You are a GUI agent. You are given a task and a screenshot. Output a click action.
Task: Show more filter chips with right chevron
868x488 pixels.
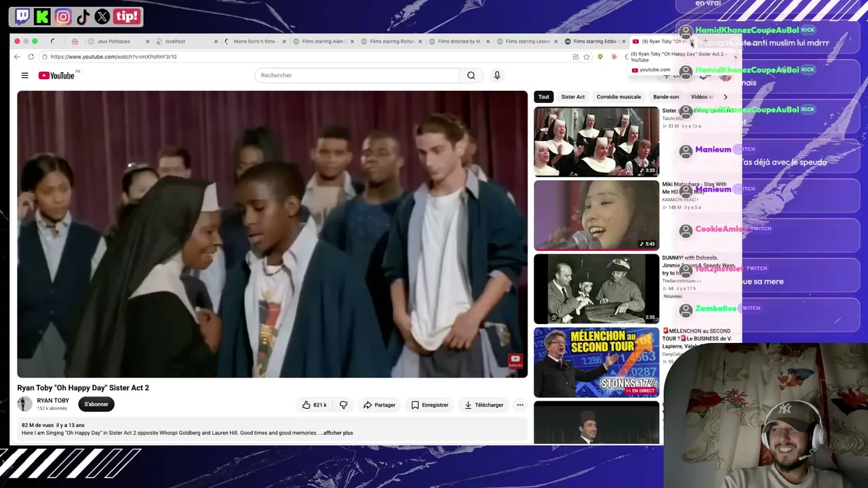pyautogui.click(x=725, y=97)
